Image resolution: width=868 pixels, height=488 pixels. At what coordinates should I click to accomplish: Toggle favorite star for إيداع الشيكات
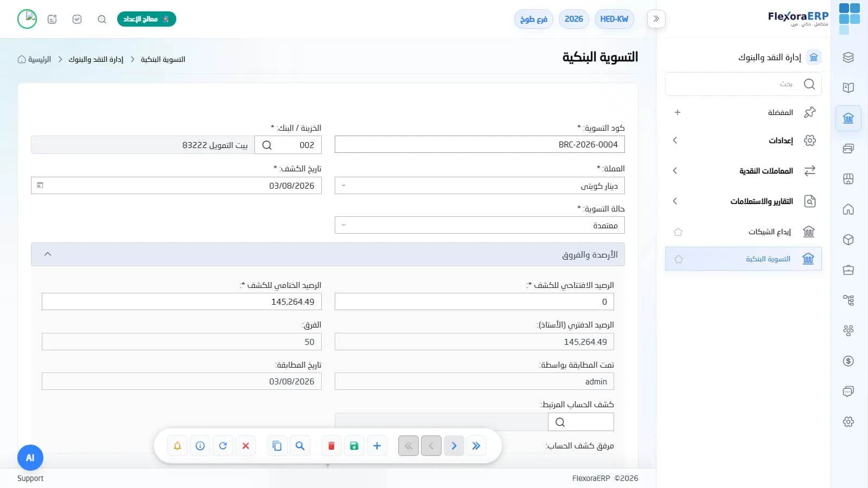[x=678, y=232]
